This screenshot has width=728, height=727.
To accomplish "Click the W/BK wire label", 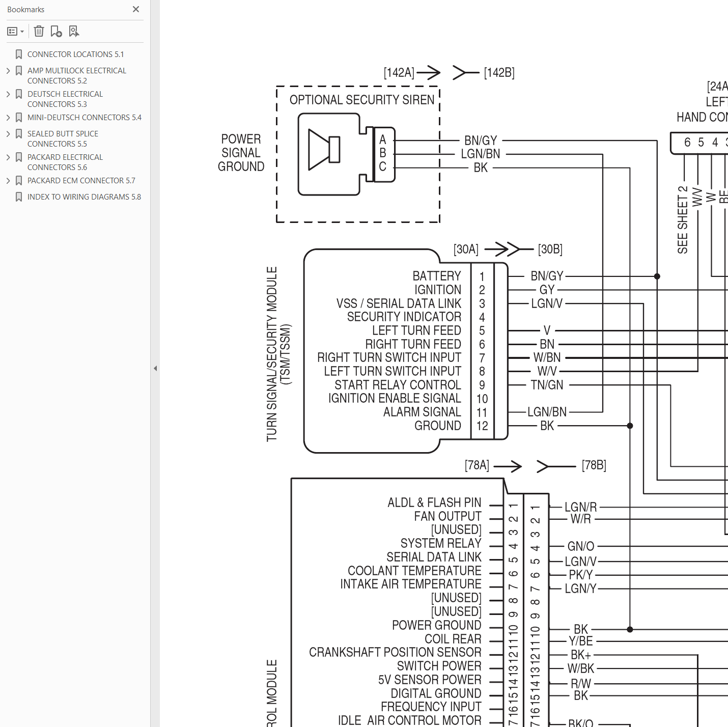I will 581,668.
